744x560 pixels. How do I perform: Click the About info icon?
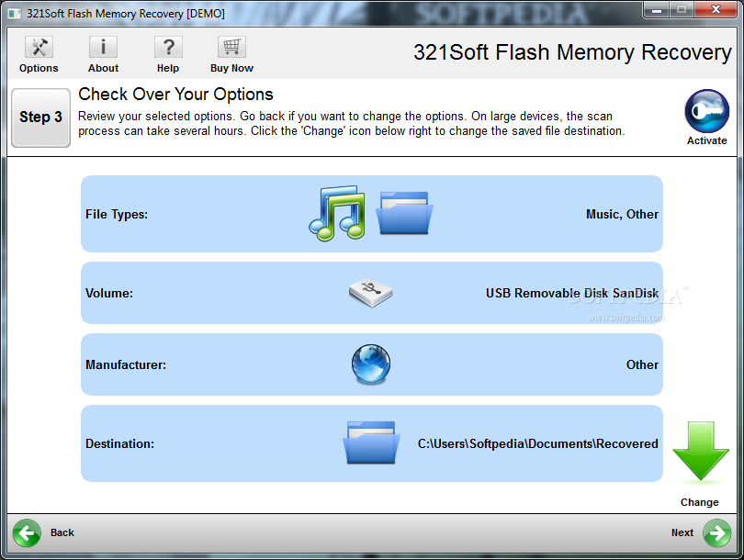[103, 48]
